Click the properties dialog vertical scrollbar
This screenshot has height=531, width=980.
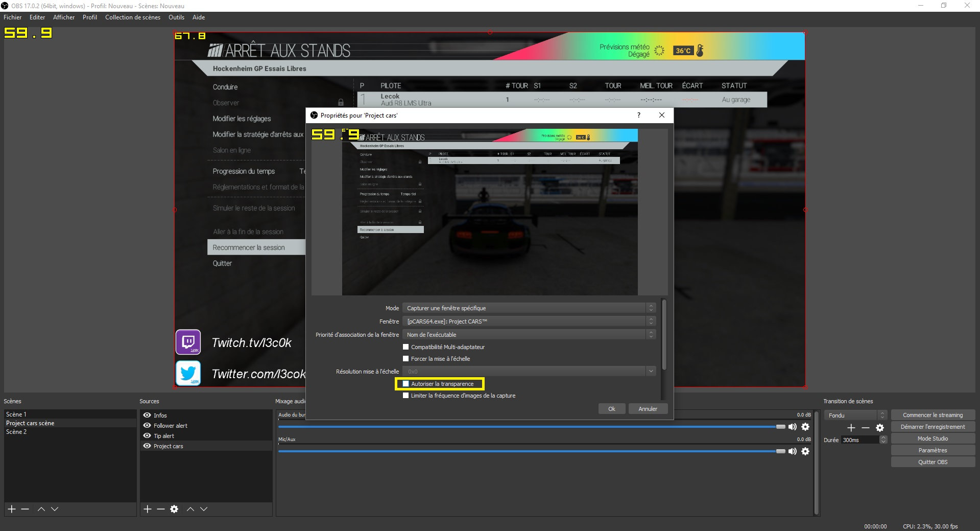(664, 334)
